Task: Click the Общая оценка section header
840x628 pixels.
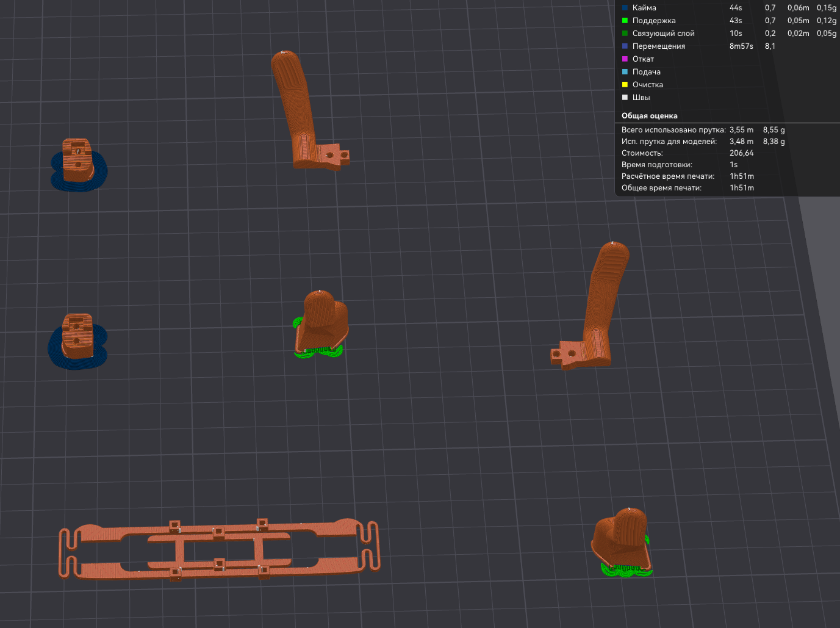Action: click(x=649, y=116)
